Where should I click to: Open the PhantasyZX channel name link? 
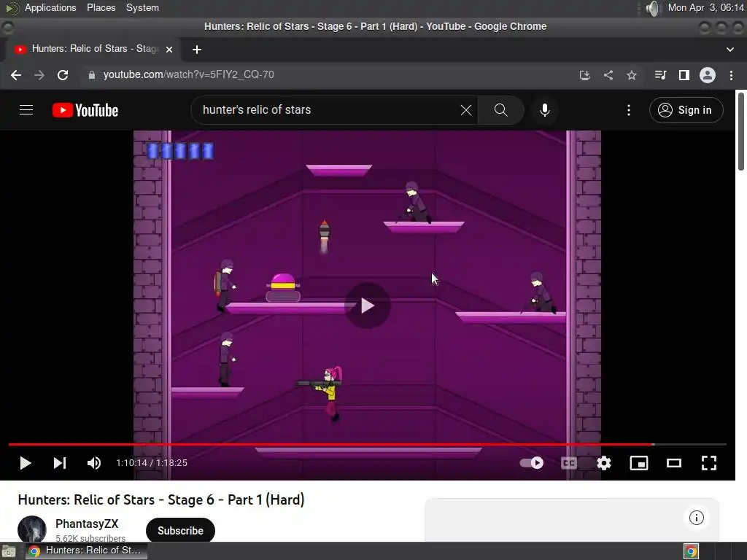click(87, 524)
